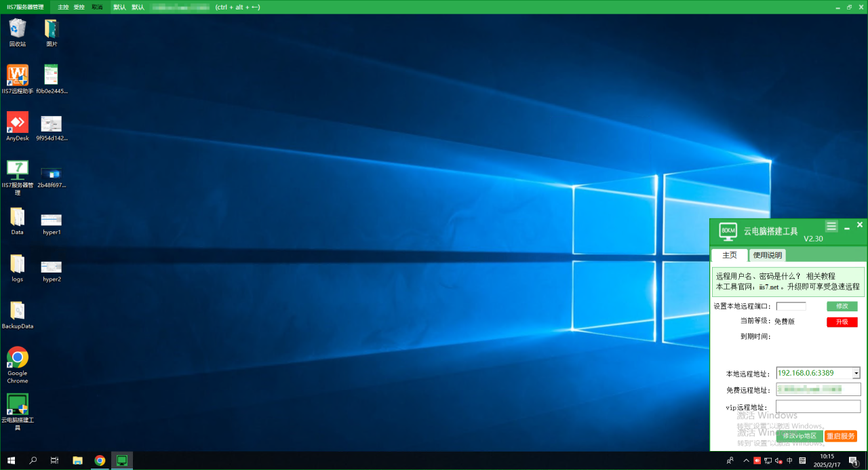Open the Windows Start menu

11,461
